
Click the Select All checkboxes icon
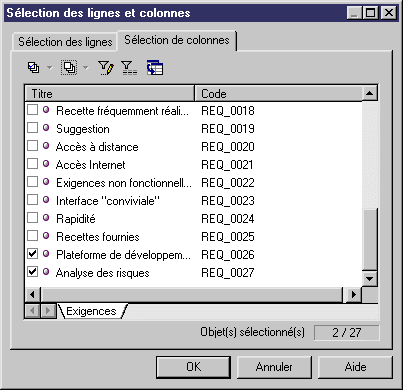(33, 68)
